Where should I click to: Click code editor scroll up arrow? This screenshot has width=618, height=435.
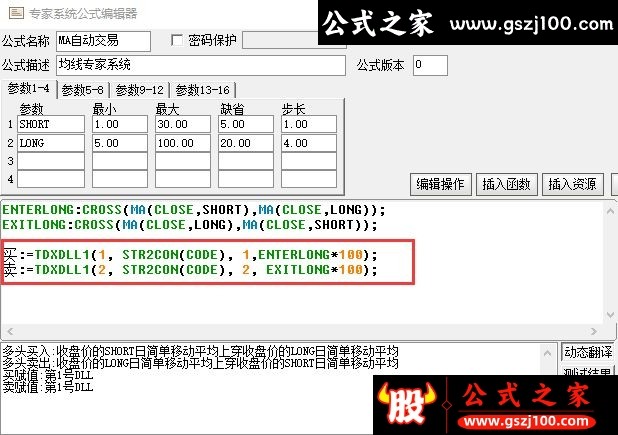pos(610,211)
